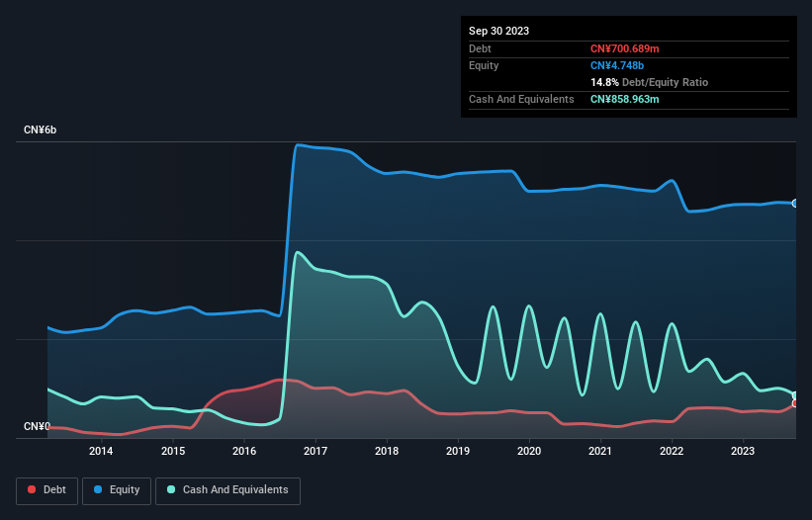Click the Debt endpoint marker on the chart
812x520 pixels.
click(x=795, y=403)
